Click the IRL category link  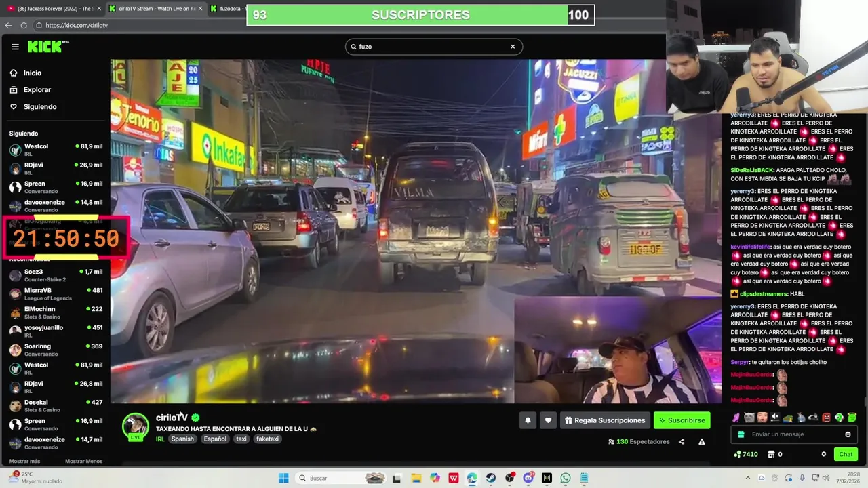[160, 439]
